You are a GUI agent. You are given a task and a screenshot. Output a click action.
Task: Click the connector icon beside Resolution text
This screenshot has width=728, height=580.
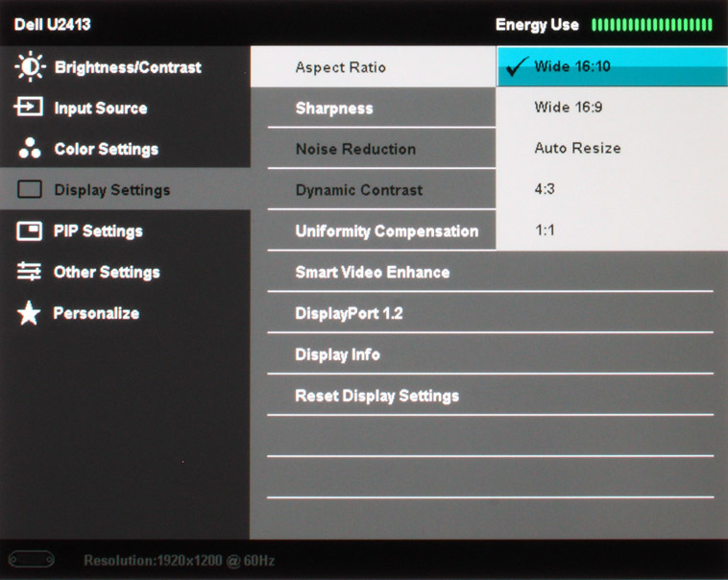tap(32, 560)
